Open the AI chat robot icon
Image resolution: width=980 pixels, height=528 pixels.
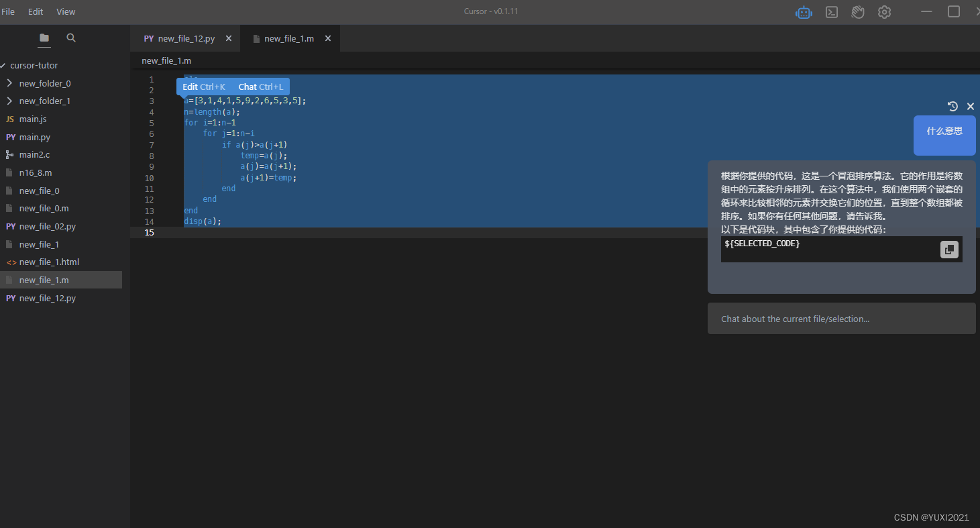804,12
